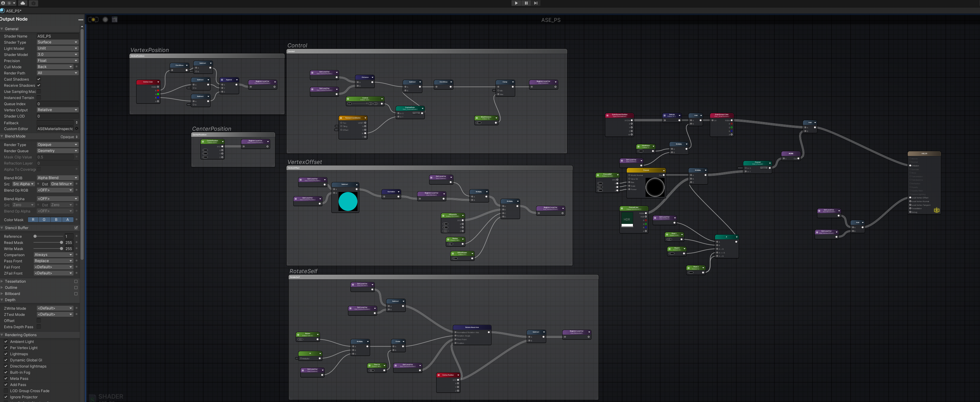980x402 pixels.
Task: Toggle the Cast Shadows checkbox
Action: pos(39,79)
